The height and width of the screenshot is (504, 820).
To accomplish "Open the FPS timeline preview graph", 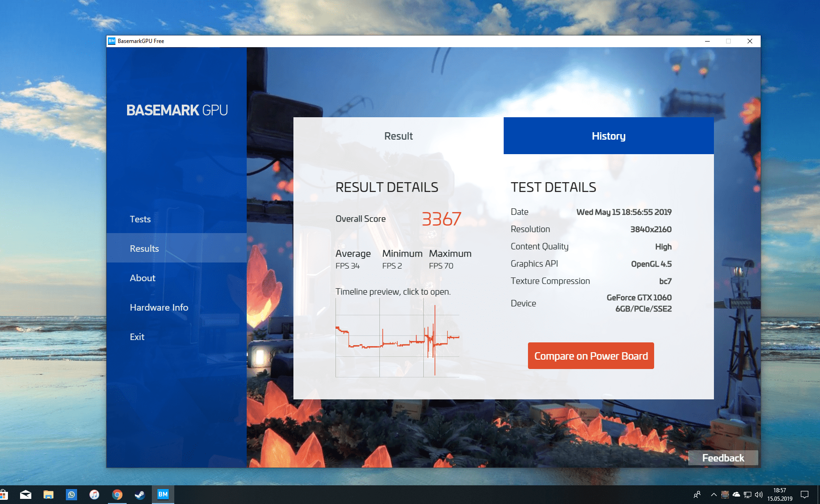I will pos(397,338).
